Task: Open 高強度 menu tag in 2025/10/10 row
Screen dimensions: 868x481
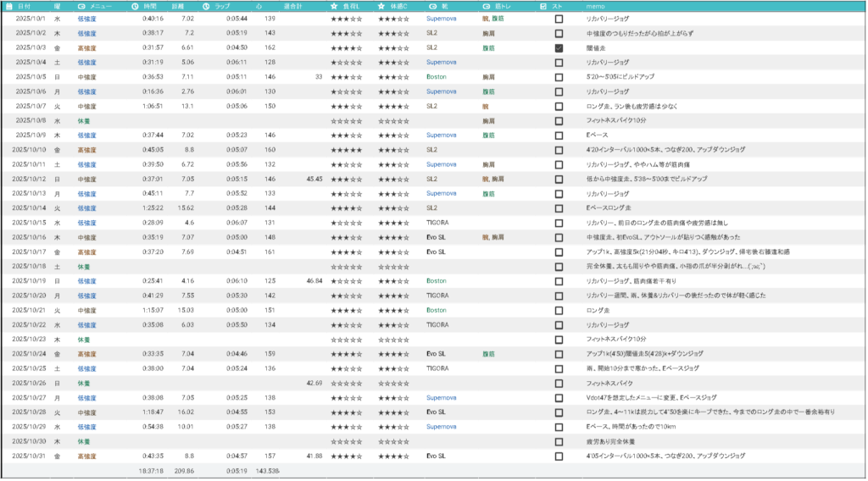Action: 86,150
